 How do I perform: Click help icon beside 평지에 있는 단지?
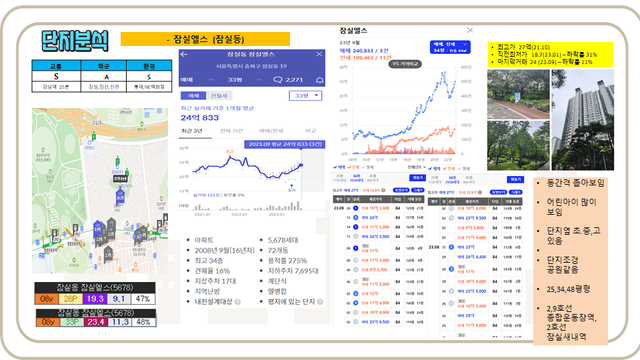[x=320, y=302]
